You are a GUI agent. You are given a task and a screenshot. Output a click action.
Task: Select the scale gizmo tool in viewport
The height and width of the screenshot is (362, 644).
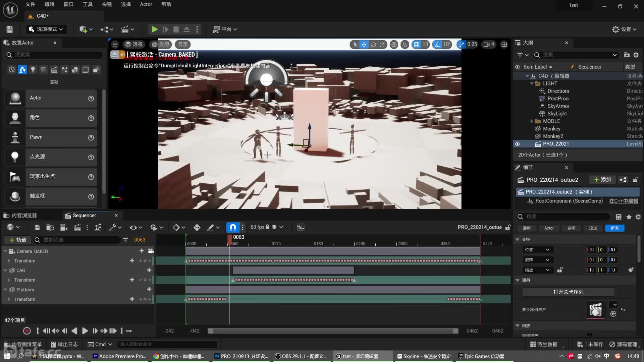pyautogui.click(x=382, y=44)
